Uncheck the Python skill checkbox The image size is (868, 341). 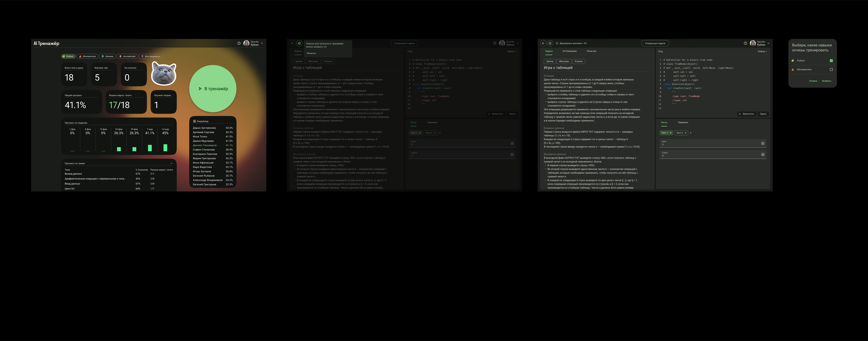(x=831, y=61)
